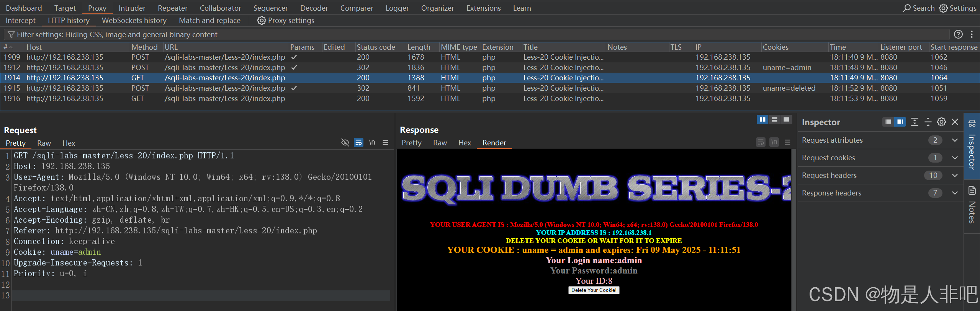Open the Learn tab
This screenshot has height=311, width=980.
[522, 8]
